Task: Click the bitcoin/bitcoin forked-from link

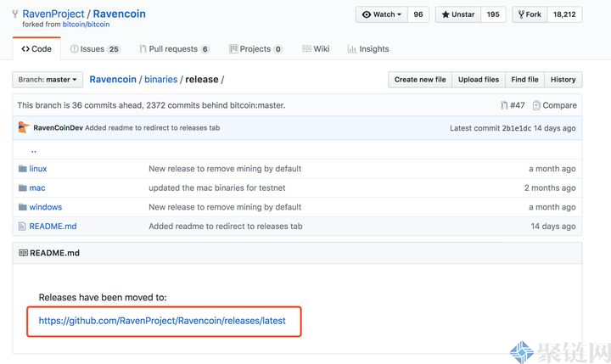Action: pos(86,25)
